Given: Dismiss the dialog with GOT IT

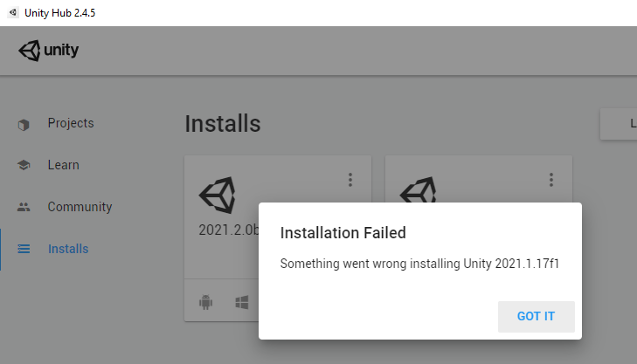Looking at the screenshot, I should click(536, 316).
